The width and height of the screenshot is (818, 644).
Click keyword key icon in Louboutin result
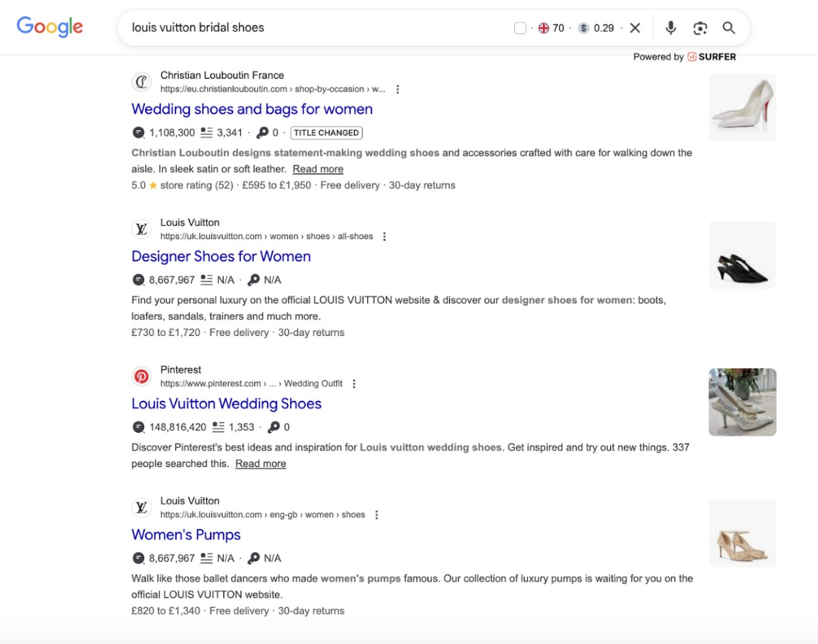262,133
